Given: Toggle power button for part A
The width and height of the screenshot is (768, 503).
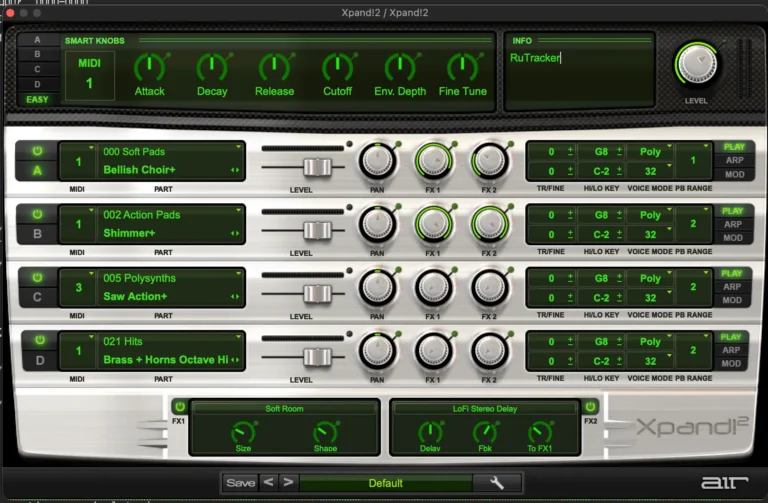Looking at the screenshot, I should click(x=38, y=151).
